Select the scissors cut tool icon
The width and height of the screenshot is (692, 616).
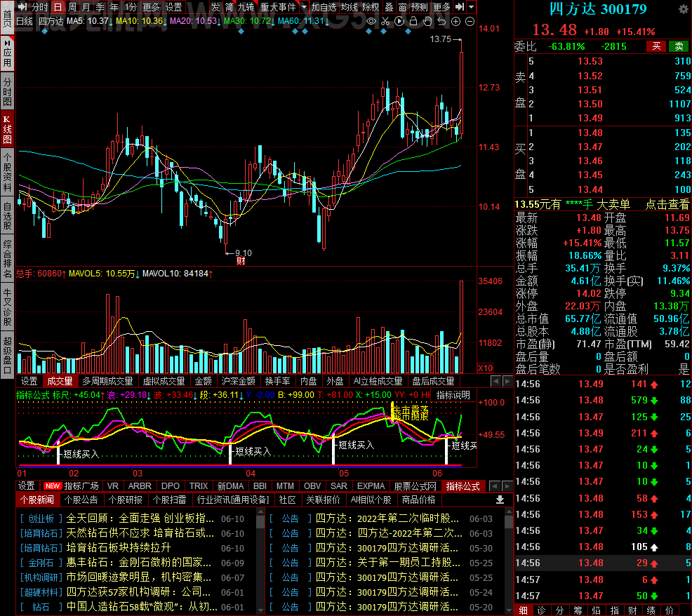tap(385, 21)
